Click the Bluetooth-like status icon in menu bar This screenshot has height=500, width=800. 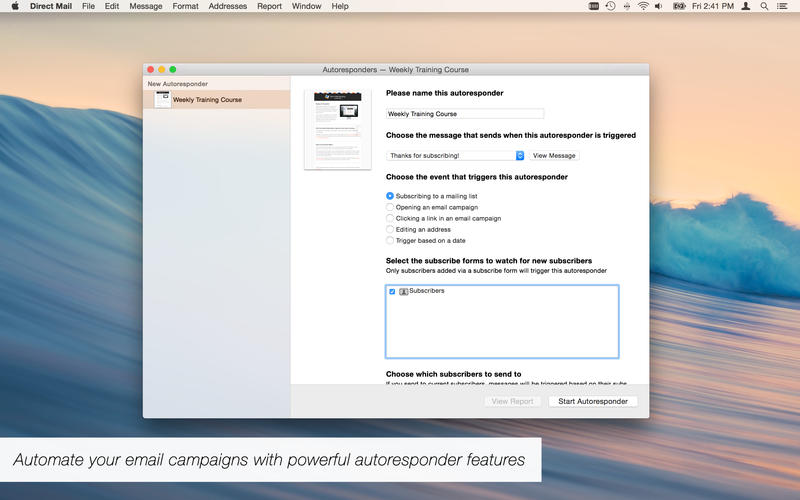coord(627,6)
